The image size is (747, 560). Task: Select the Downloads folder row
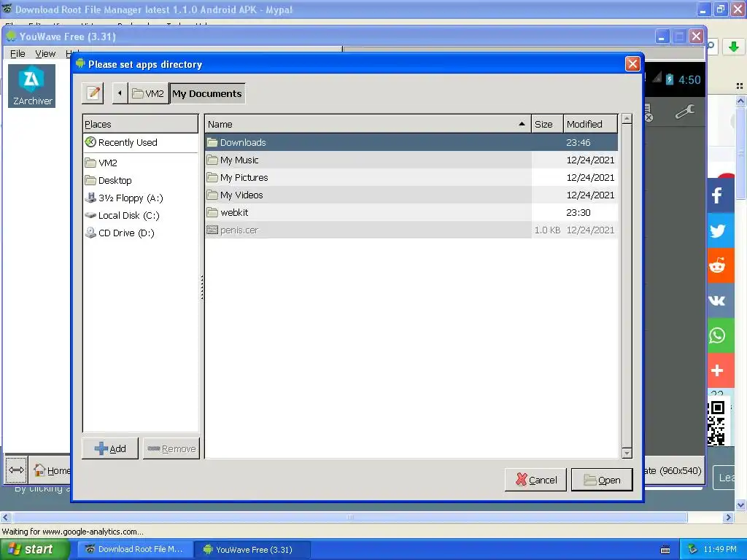[411, 142]
